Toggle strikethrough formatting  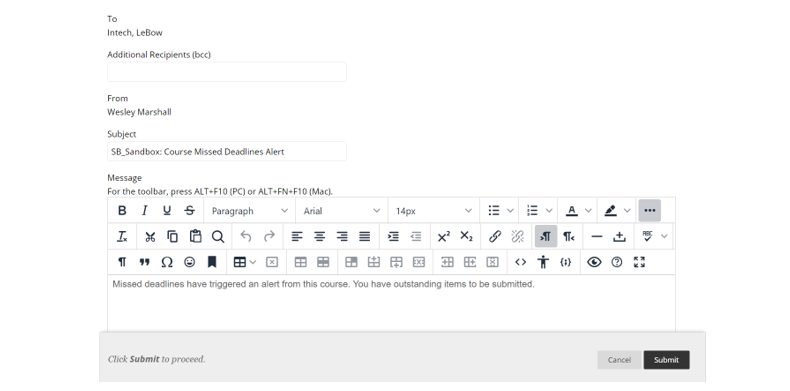189,211
